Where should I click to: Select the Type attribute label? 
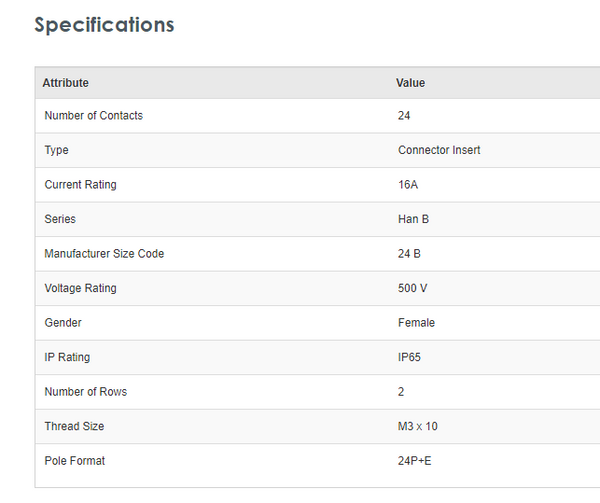[x=56, y=150]
